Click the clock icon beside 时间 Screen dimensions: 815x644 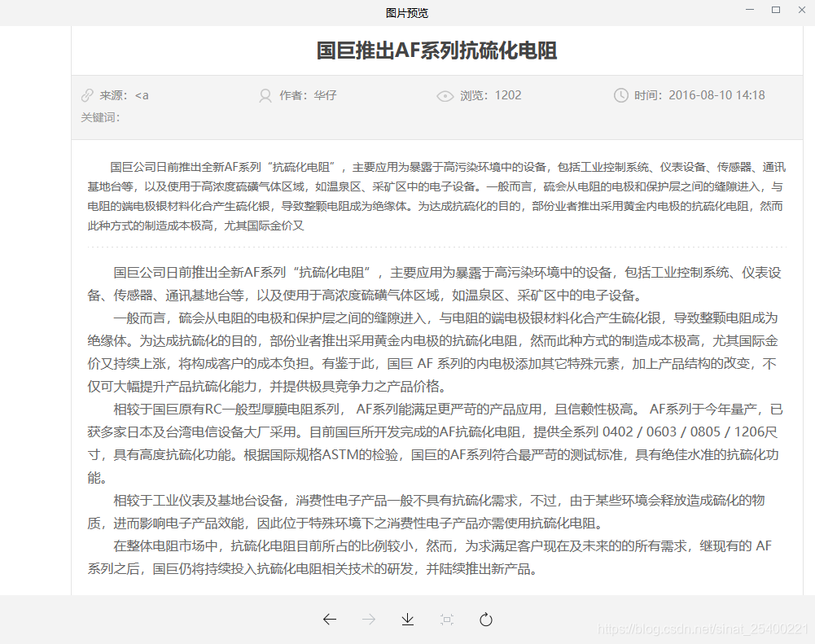621,95
